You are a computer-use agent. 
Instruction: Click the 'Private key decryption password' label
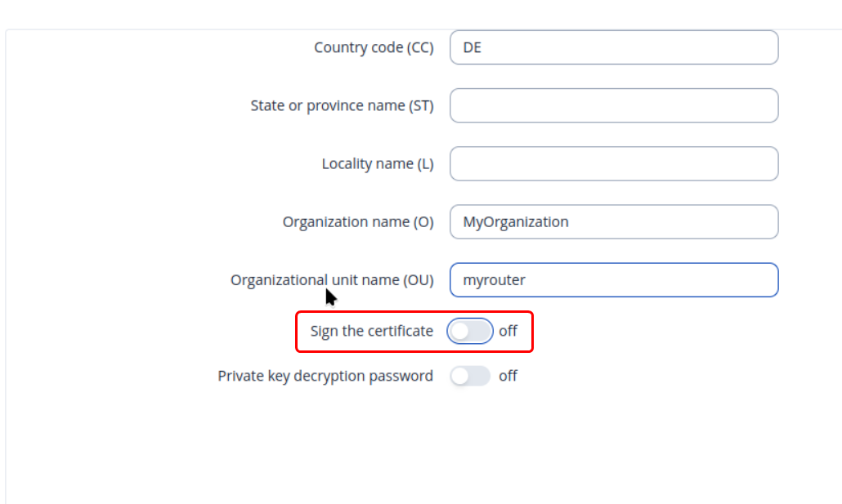[x=325, y=376]
